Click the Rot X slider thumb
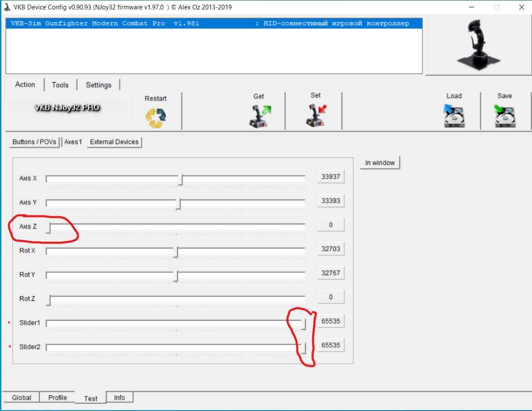This screenshot has width=532, height=411. coord(176,252)
